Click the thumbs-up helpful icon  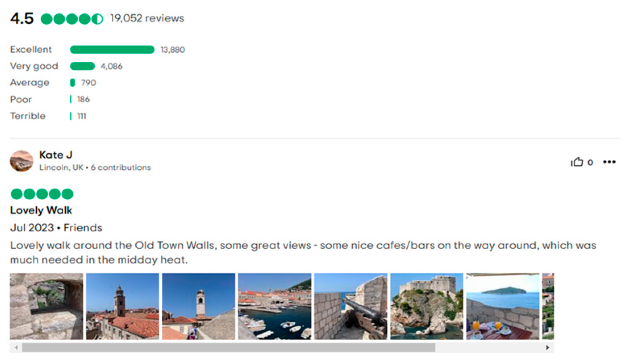pyautogui.click(x=577, y=162)
